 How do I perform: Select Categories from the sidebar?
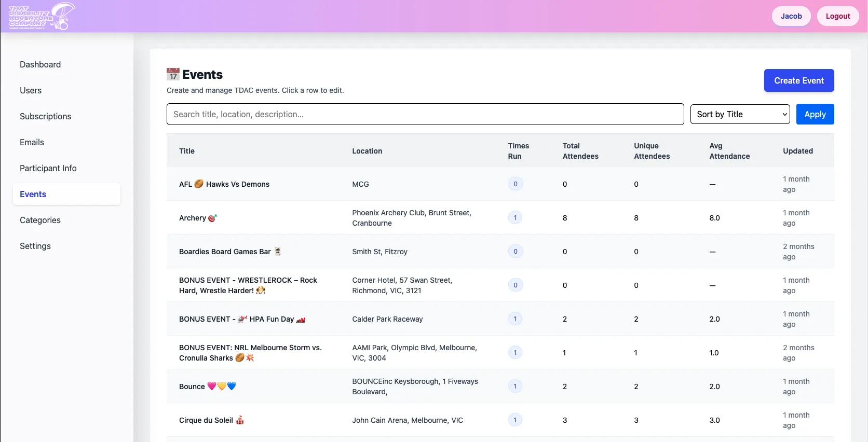[40, 220]
